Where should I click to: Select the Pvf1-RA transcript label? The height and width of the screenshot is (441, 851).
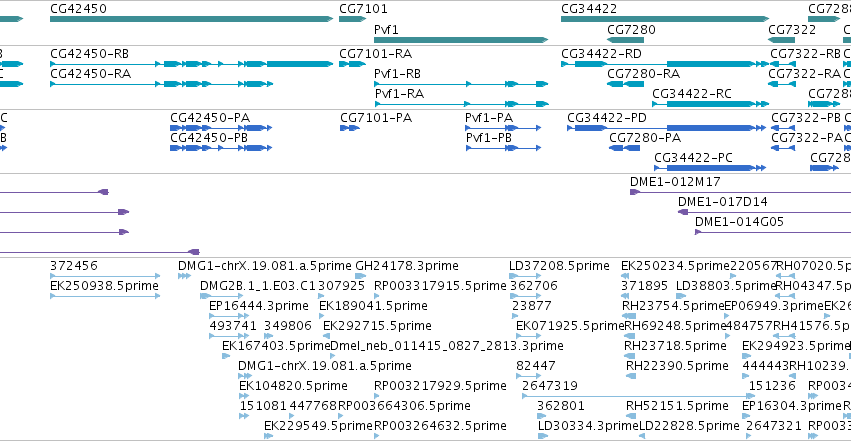(399, 93)
